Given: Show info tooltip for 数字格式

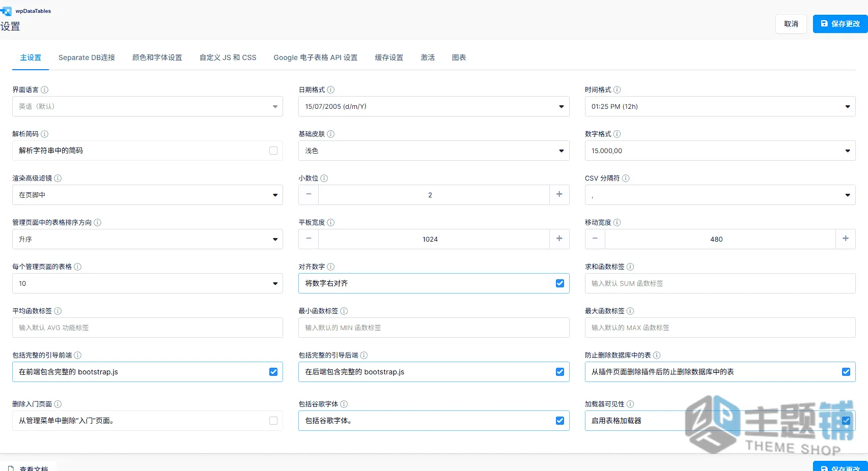Looking at the screenshot, I should pyautogui.click(x=617, y=134).
